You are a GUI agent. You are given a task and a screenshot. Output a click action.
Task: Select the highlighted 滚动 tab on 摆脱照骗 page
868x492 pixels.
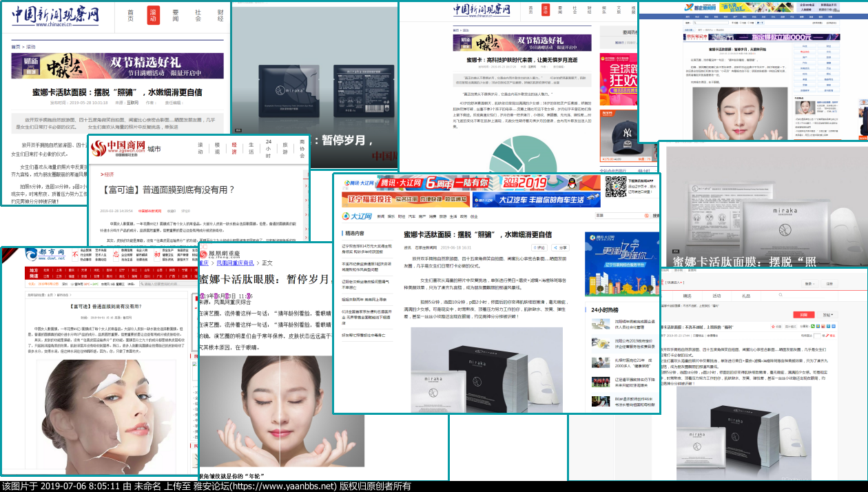(x=153, y=16)
